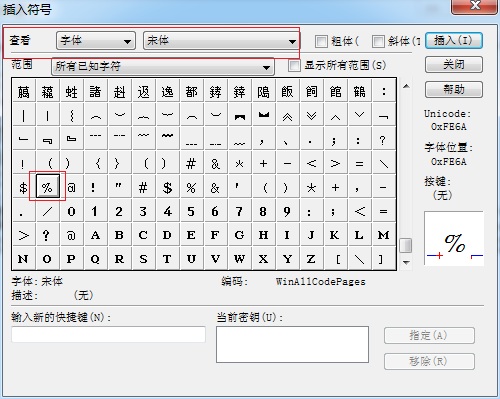Pick the double downward chevron symbol cell
Viewport: 500px width, 399px height.
[x=311, y=116]
